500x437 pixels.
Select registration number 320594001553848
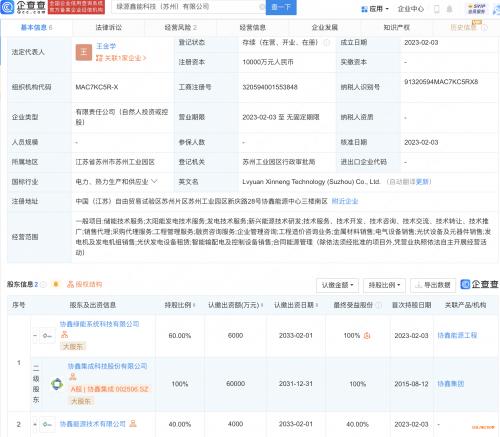[x=270, y=87]
